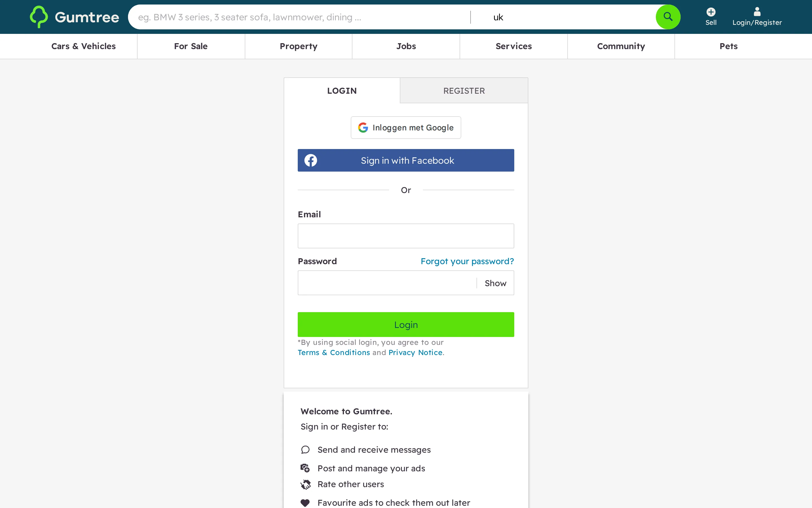
Task: Click the Sell plus icon
Action: click(x=711, y=12)
